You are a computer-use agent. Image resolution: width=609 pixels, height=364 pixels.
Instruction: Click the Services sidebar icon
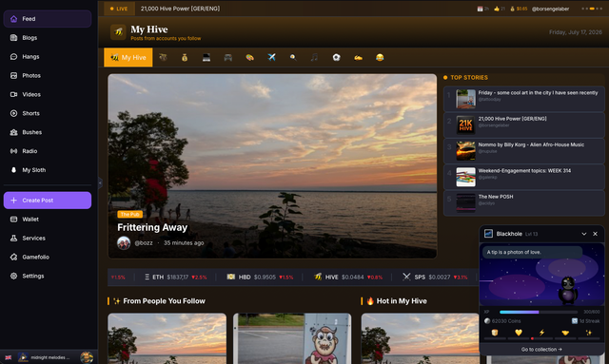tap(13, 239)
